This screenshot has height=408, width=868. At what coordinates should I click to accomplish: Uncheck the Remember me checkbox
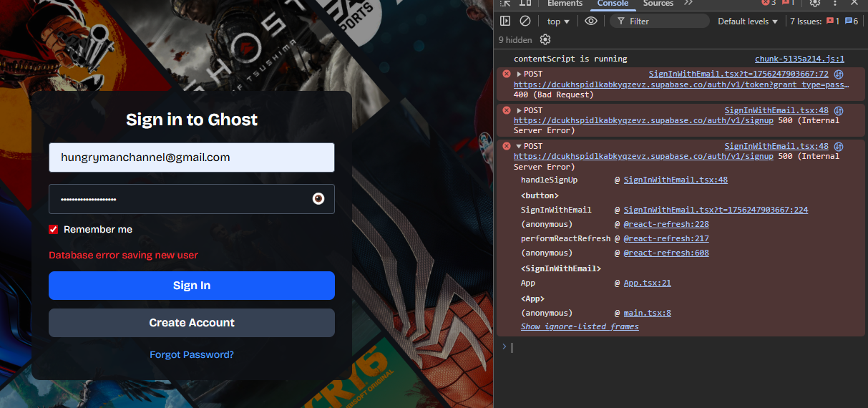coord(53,229)
